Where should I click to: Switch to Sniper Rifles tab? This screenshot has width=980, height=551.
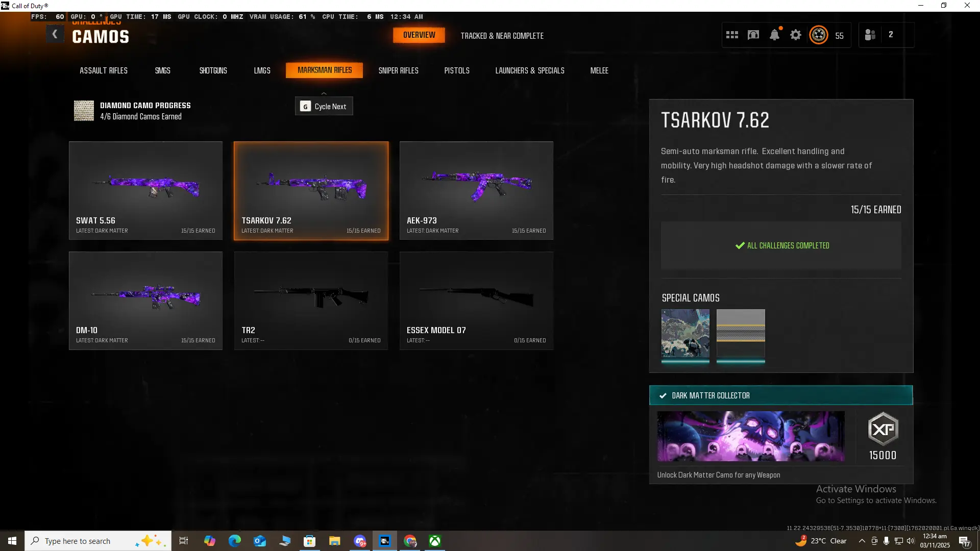pos(398,70)
